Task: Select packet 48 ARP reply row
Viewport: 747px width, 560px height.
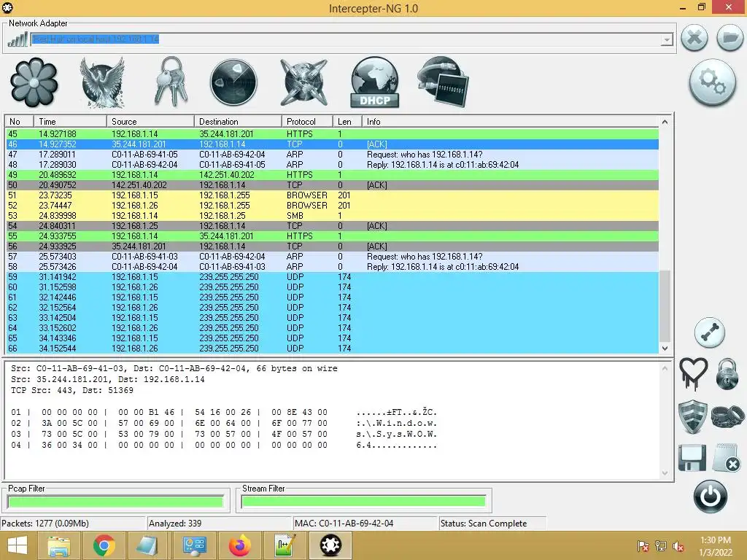Action: (x=332, y=165)
